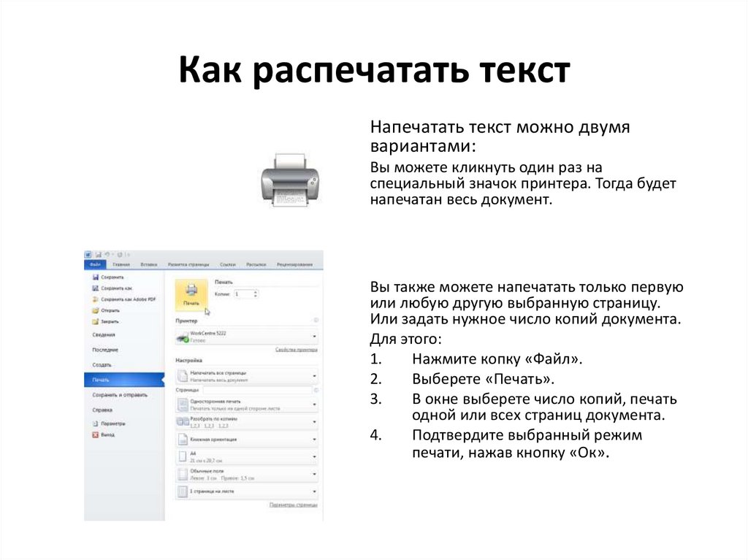Select Сведения in the backstage menu

[x=104, y=335]
